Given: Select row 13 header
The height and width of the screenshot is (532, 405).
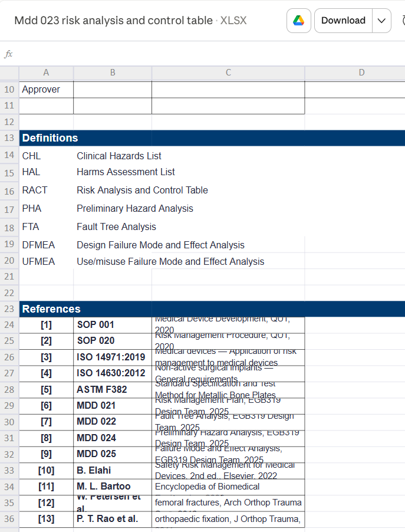Looking at the screenshot, I should (x=9, y=138).
